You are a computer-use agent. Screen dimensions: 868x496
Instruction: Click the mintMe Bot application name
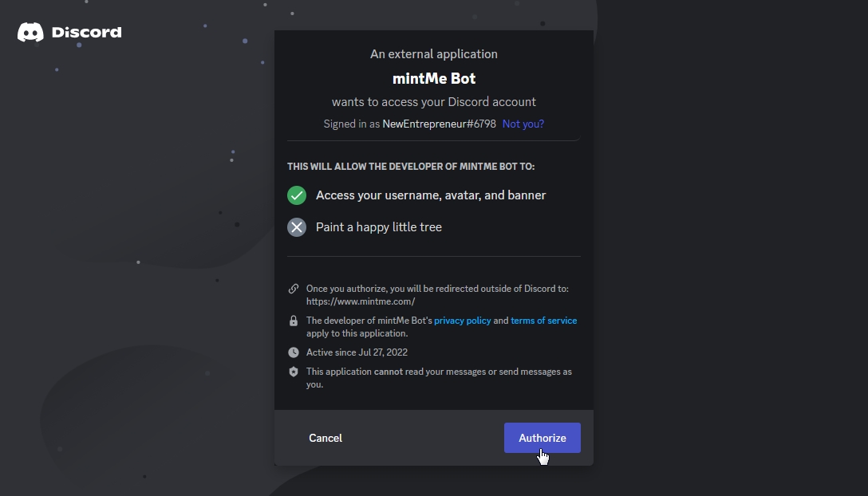tap(434, 78)
